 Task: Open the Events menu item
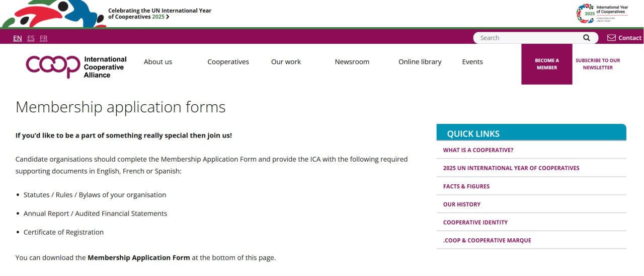click(x=472, y=62)
